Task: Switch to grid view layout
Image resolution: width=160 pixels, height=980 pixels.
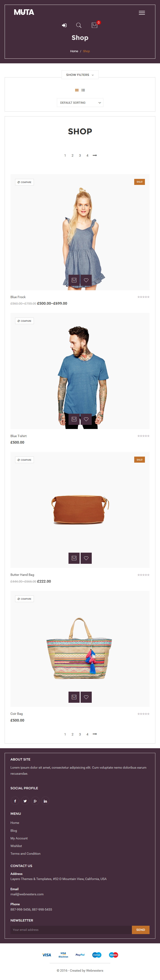Action: pos(77,90)
